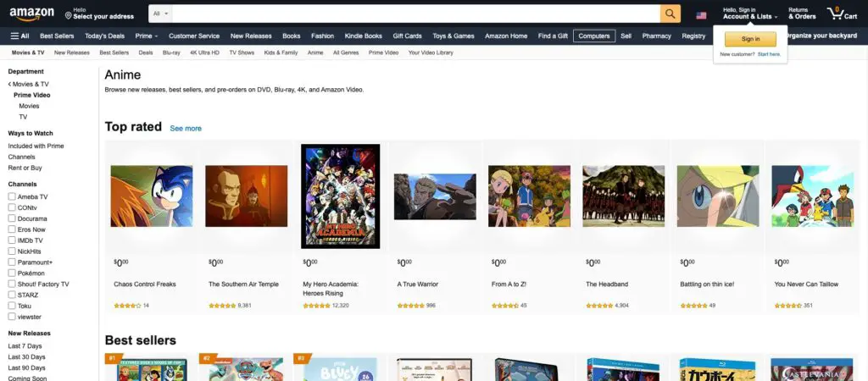
Task: Click the location pin Select your address
Action: [x=99, y=14]
